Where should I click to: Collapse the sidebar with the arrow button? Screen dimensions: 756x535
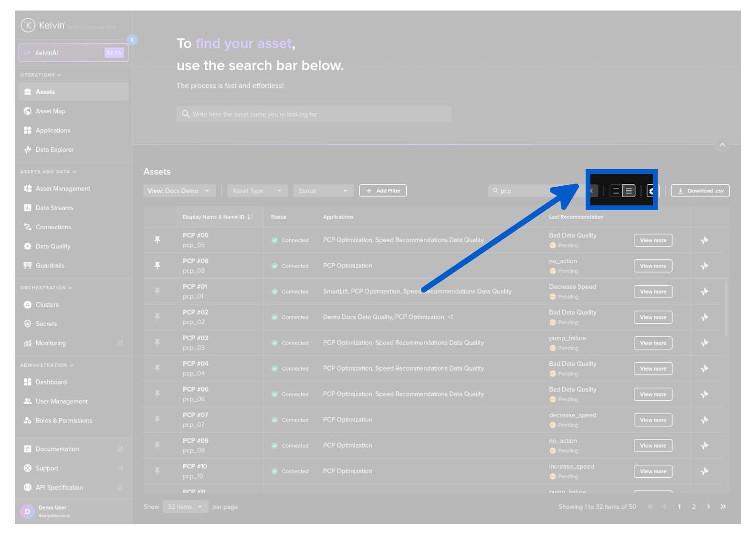pyautogui.click(x=132, y=40)
